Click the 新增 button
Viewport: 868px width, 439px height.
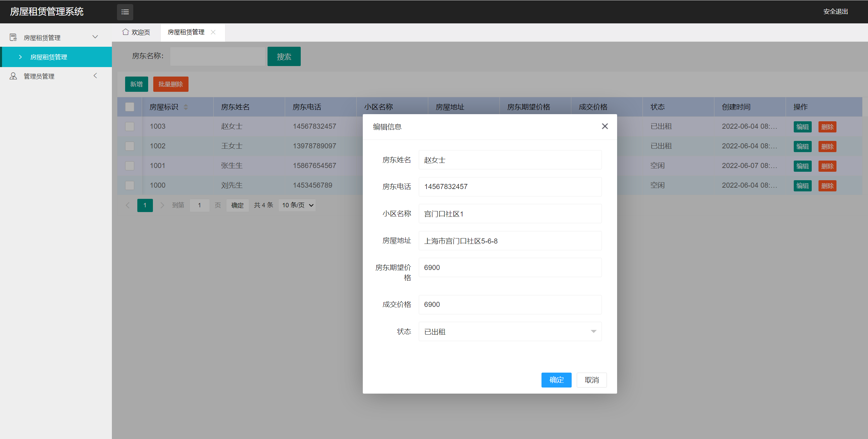pyautogui.click(x=136, y=84)
